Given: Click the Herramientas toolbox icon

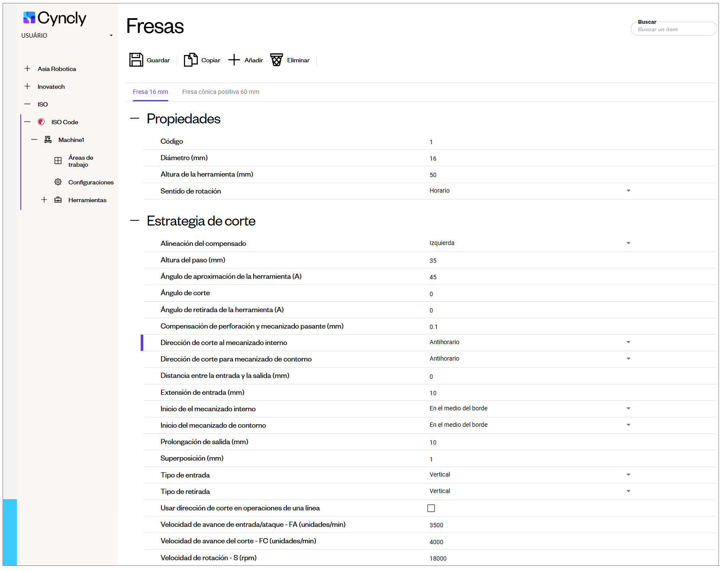Looking at the screenshot, I should click(x=58, y=200).
